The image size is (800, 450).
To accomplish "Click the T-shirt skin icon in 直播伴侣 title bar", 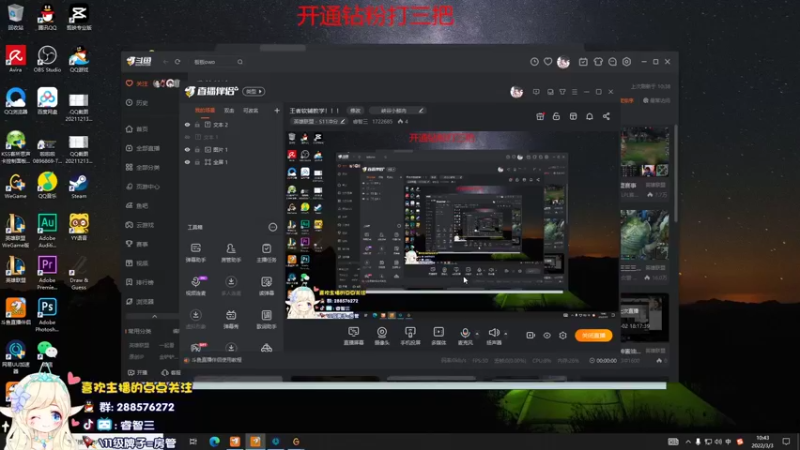I will point(562,92).
